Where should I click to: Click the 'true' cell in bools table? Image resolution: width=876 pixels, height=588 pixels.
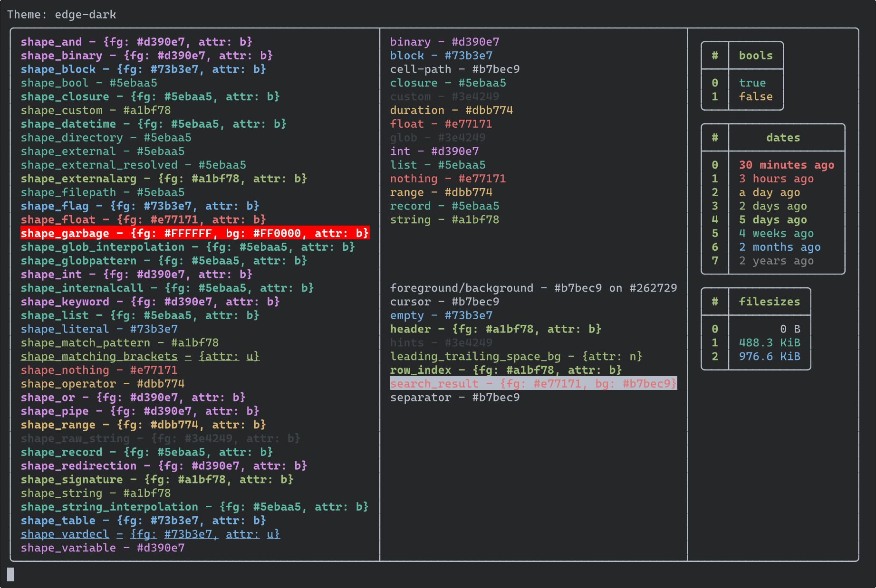752,83
